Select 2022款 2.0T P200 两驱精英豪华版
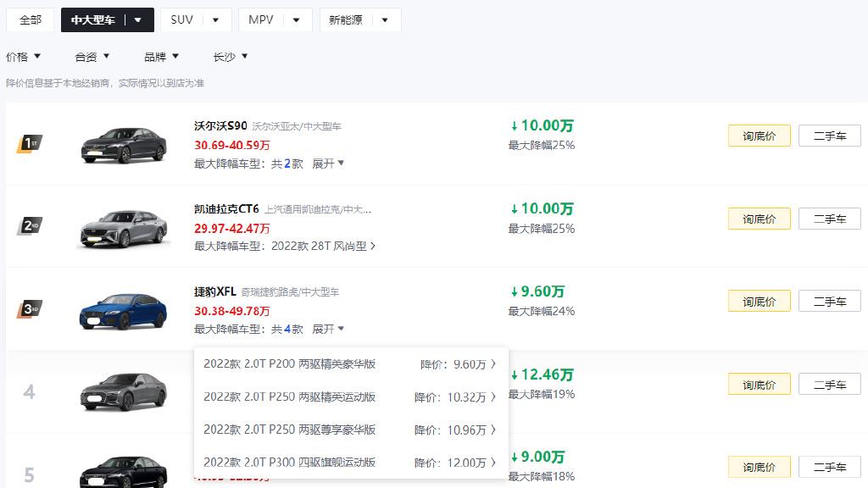 point(290,364)
